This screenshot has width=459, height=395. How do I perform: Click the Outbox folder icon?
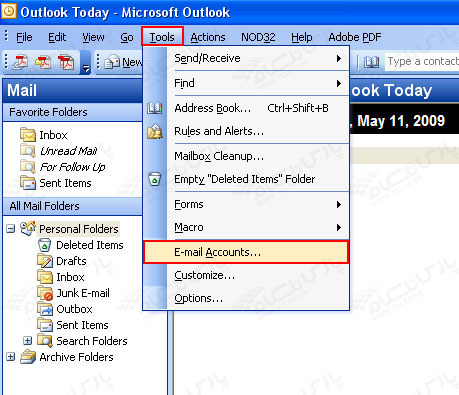[x=45, y=309]
